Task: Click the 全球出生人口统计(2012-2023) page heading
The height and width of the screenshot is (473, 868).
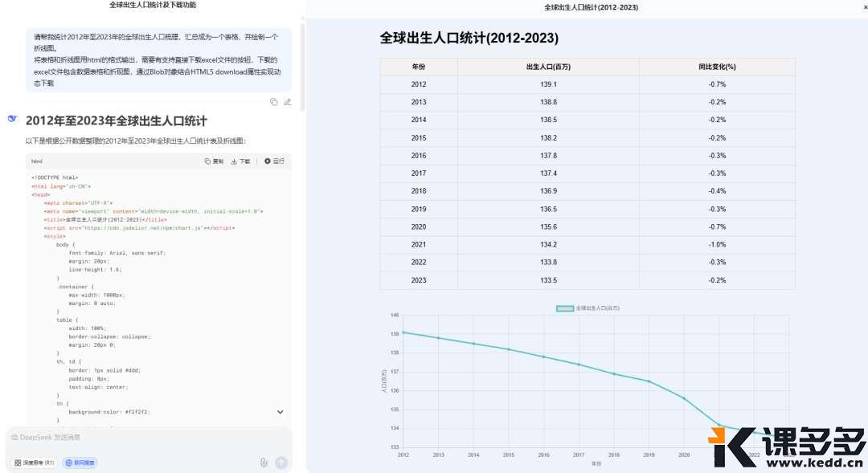Action: point(469,39)
